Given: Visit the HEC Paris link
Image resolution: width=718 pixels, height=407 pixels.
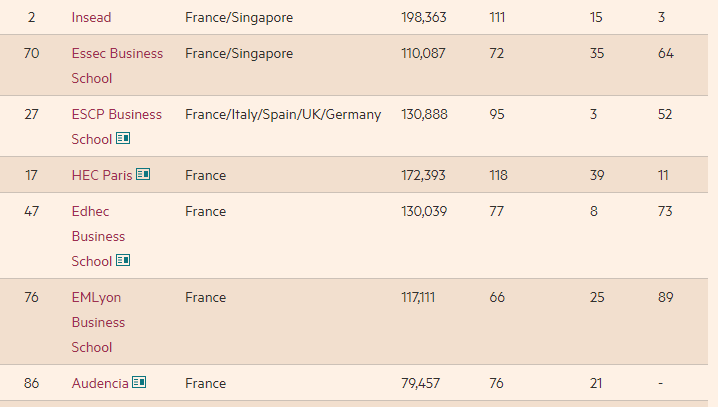Looking at the screenshot, I should tap(102, 175).
